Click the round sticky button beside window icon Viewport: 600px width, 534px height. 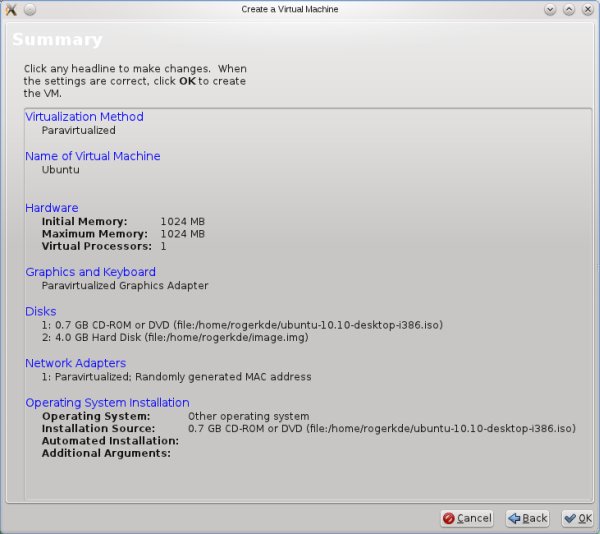coord(29,9)
